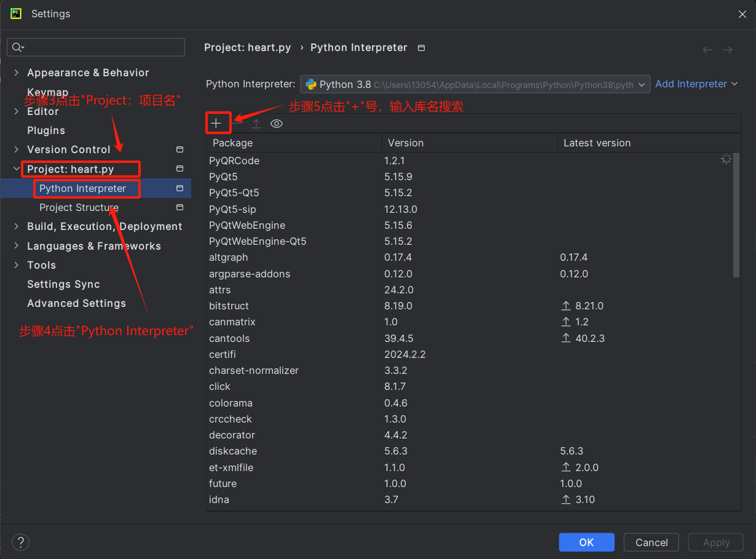Screen dimensions: 756x559
Task: Click the search magnifier icon in settings
Action: 17,47
